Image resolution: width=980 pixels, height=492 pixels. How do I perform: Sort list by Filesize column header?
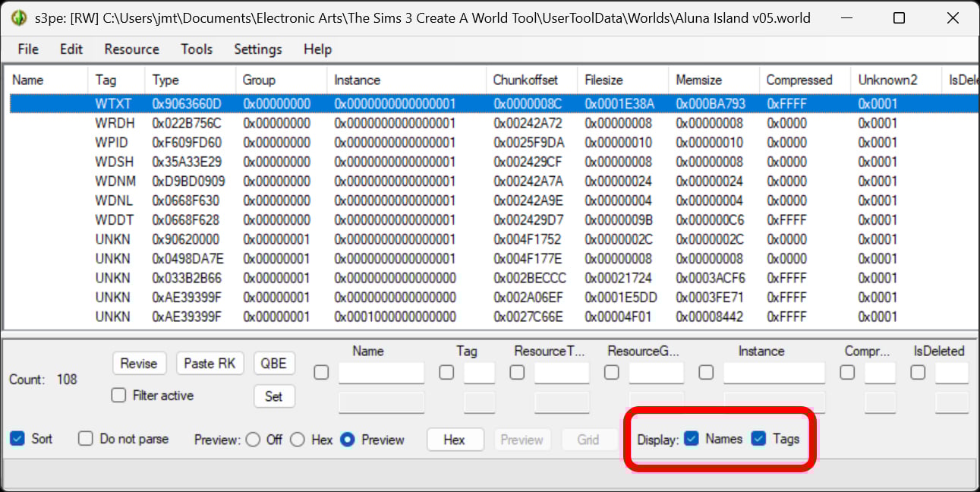click(603, 80)
